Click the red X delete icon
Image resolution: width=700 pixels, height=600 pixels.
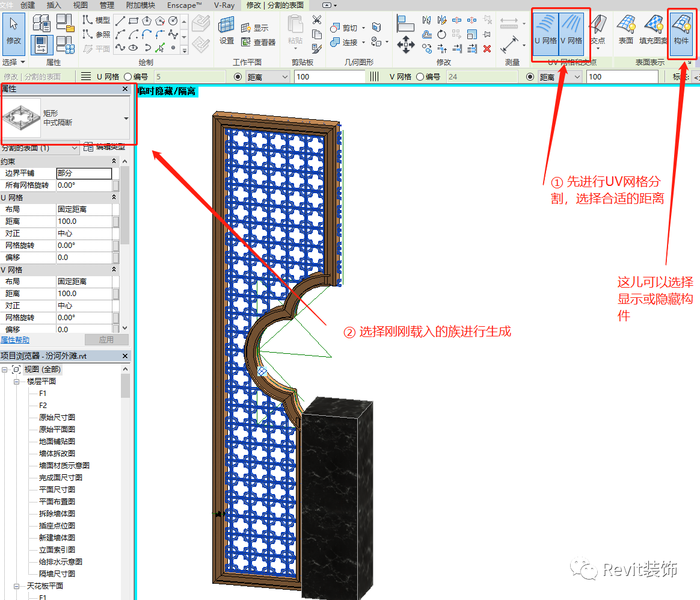pos(487,48)
